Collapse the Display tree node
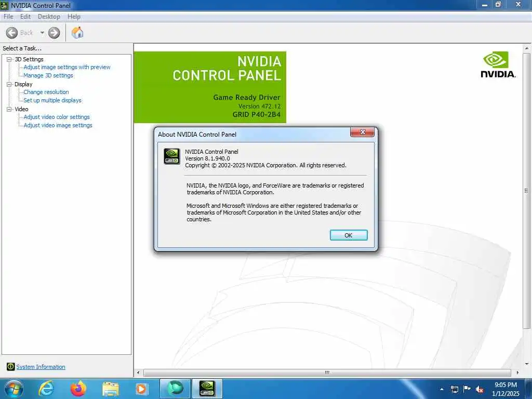Viewport: 532px width, 399px height. (x=9, y=84)
